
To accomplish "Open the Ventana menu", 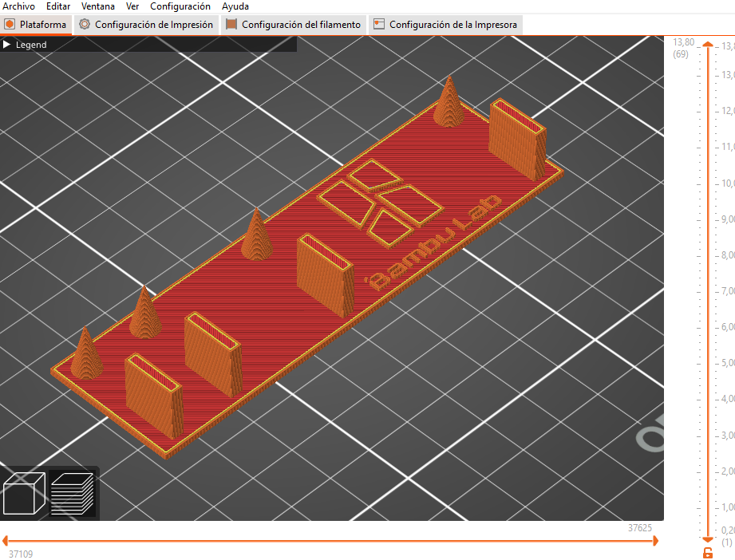I will click(98, 6).
